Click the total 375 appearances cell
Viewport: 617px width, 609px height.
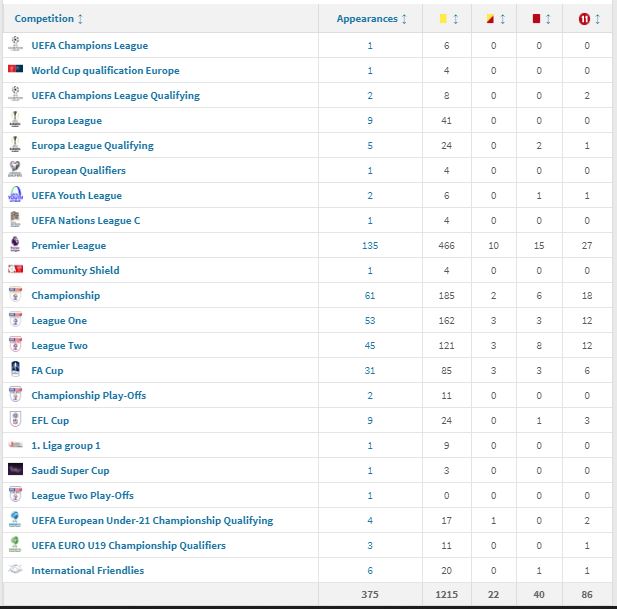pyautogui.click(x=369, y=596)
